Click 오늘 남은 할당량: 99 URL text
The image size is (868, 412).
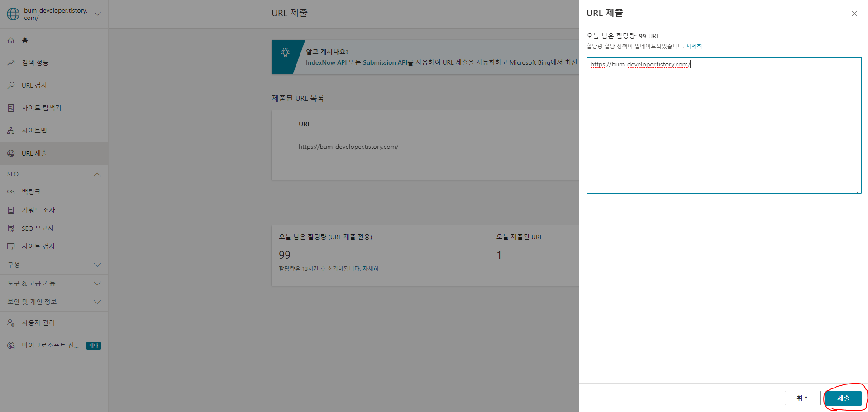point(623,36)
